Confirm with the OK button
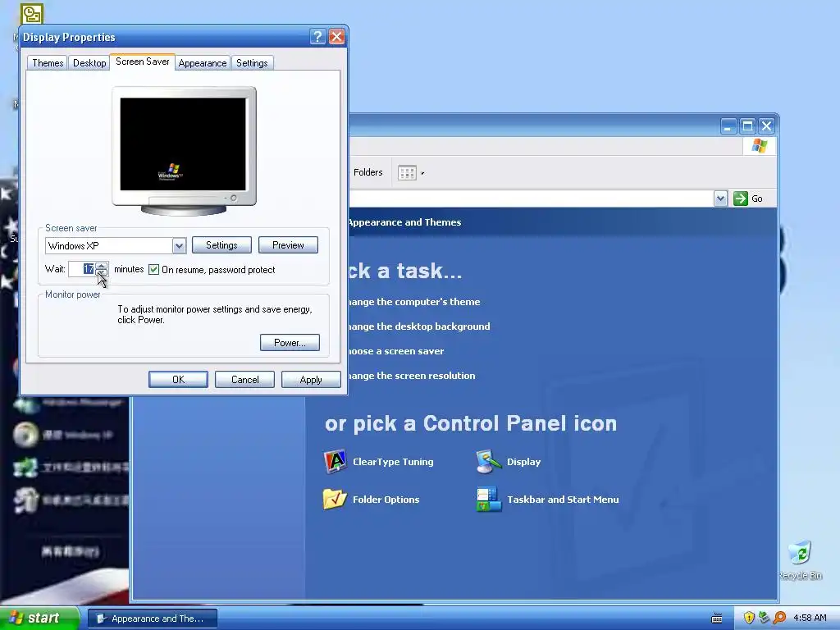Image resolution: width=840 pixels, height=630 pixels. point(178,380)
